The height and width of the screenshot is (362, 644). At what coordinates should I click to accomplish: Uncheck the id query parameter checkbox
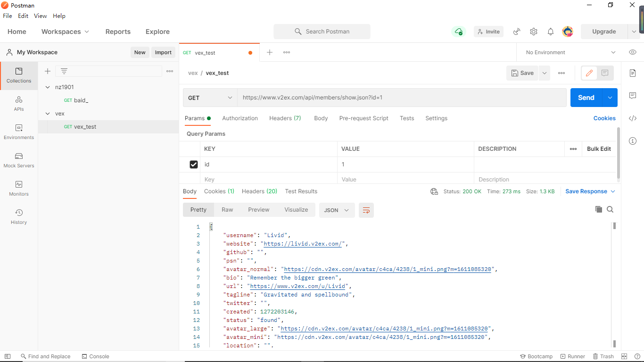tap(193, 165)
